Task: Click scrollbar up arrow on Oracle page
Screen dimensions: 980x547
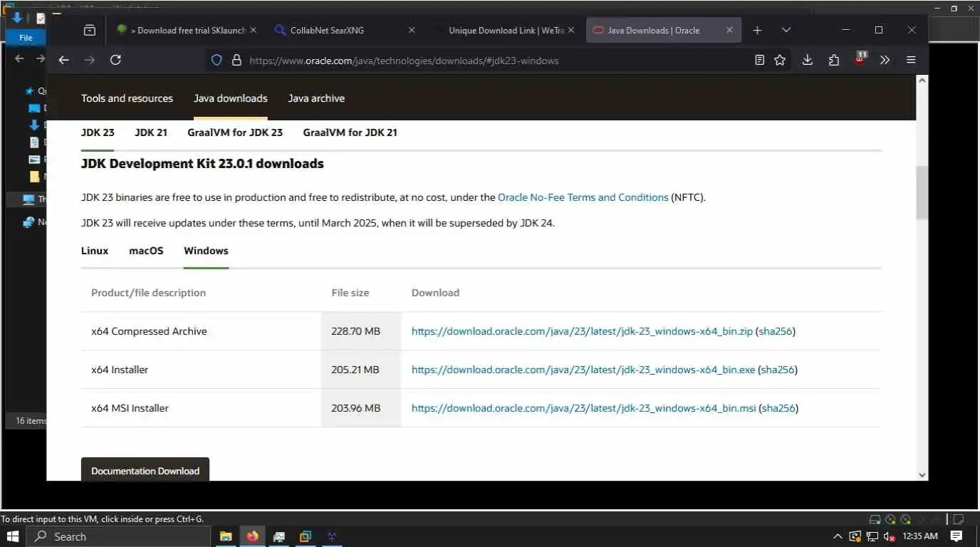Action: tap(922, 81)
